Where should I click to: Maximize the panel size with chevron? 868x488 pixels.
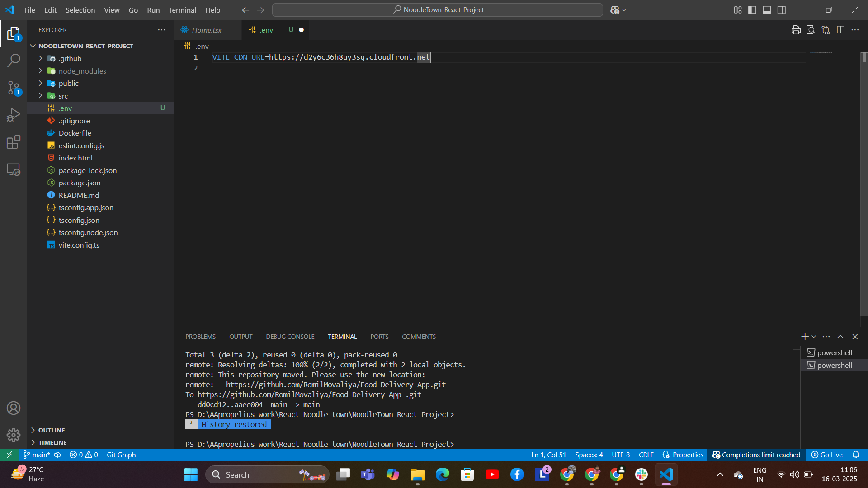(840, 337)
